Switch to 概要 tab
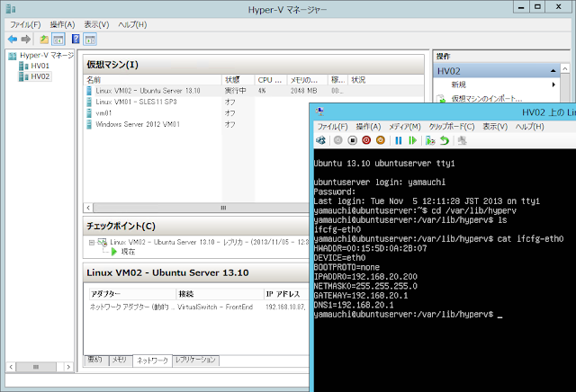This screenshot has height=392, width=576. point(94,360)
